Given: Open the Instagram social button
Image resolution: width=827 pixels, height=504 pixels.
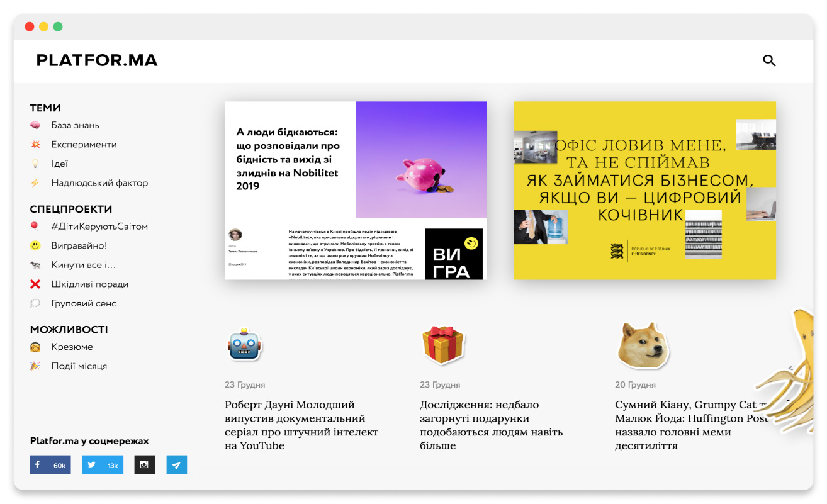Looking at the screenshot, I should [144, 465].
